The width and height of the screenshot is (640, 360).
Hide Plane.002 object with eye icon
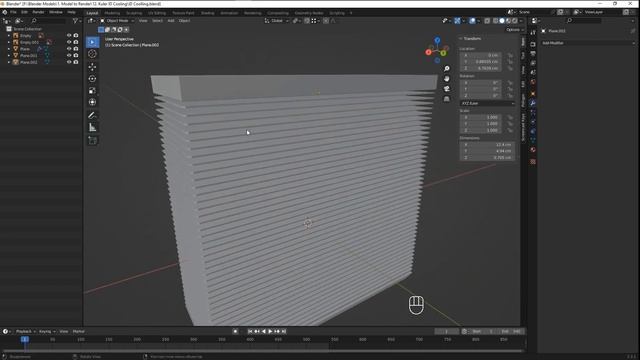point(69,62)
